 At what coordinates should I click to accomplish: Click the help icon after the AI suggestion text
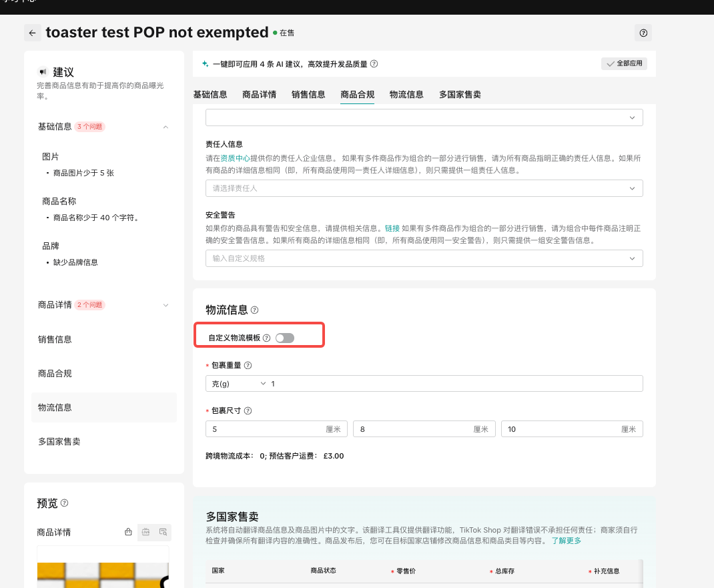[374, 64]
